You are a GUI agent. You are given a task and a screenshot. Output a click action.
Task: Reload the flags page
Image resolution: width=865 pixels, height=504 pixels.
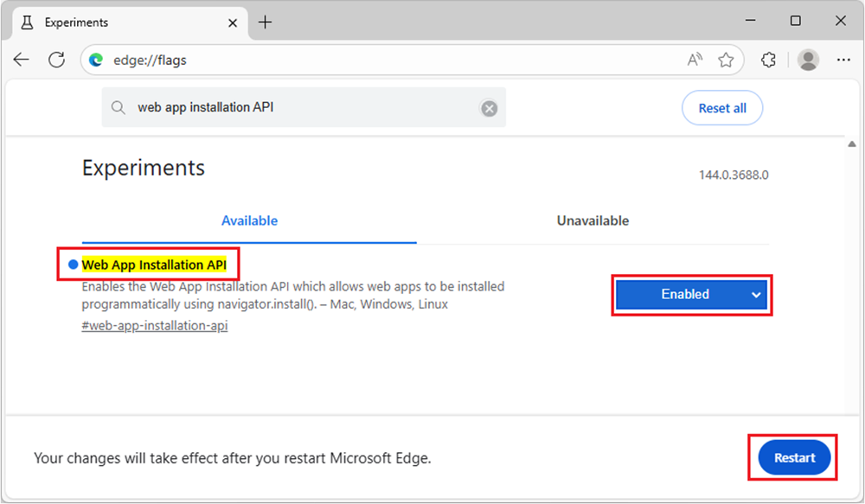click(x=55, y=60)
